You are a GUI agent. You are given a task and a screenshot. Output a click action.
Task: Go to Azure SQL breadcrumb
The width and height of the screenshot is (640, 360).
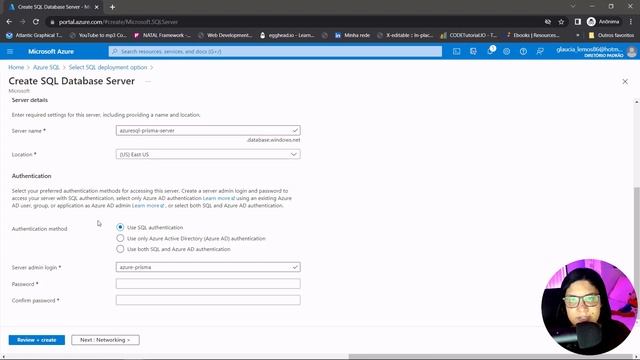pyautogui.click(x=46, y=67)
